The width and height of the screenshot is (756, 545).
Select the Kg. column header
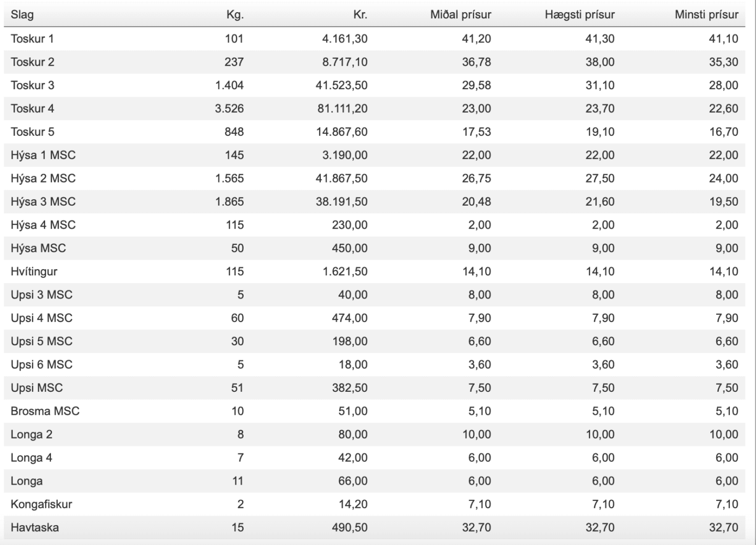[235, 15]
